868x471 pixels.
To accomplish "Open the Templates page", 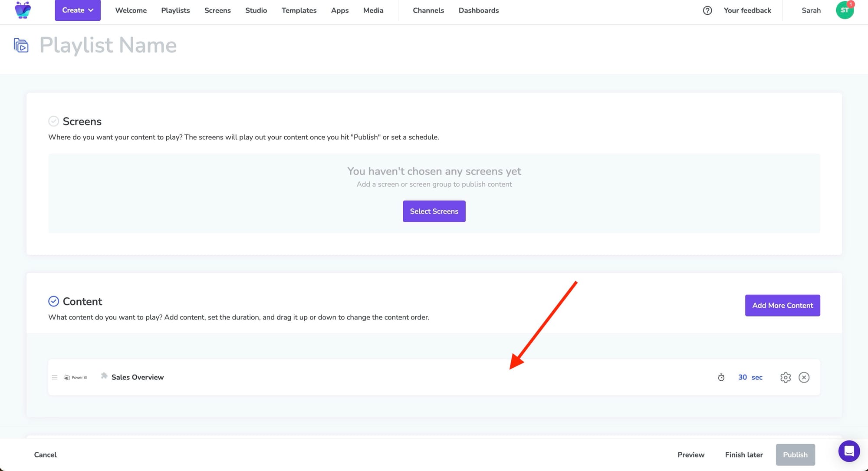I will click(299, 10).
